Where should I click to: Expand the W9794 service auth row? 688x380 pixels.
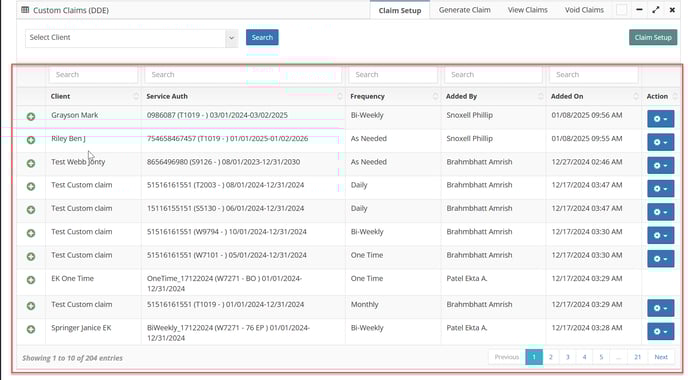31,233
